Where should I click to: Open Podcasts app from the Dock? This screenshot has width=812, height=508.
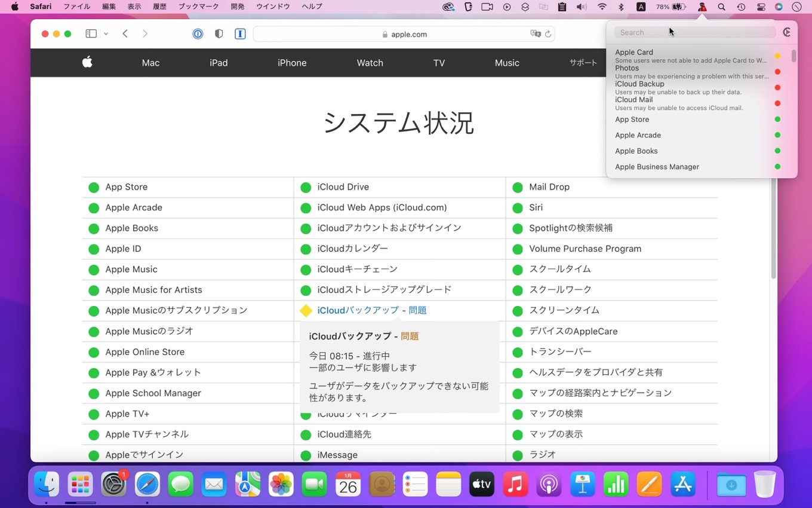click(x=549, y=484)
